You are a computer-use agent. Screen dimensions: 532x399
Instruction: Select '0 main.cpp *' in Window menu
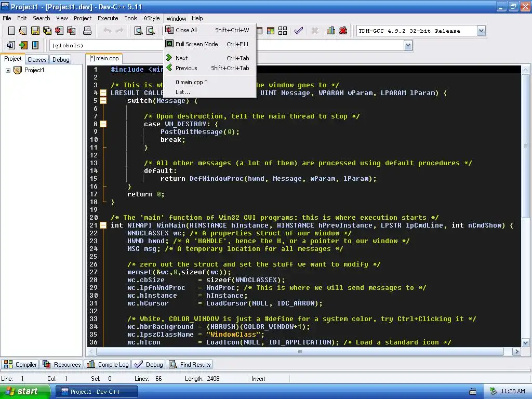click(x=210, y=82)
